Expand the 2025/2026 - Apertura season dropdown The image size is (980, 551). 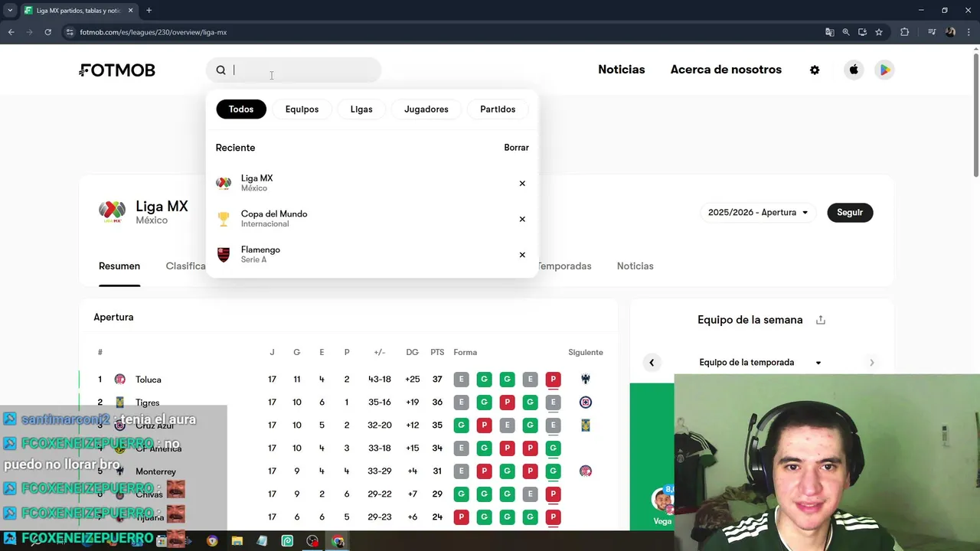(758, 213)
